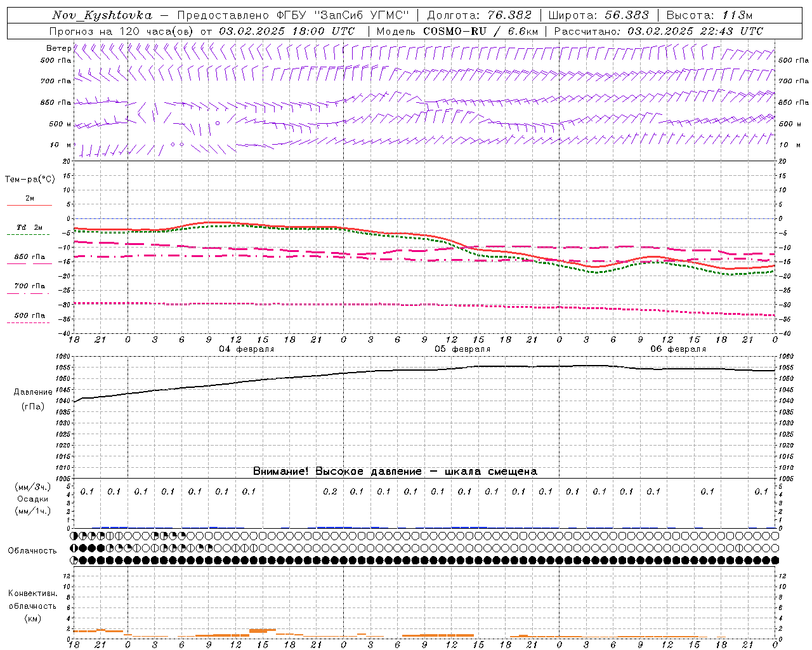This screenshot has height=650, width=812.
Task: Click the 'Рассчитано: 03.02.2025 22:43 UTC' timestamp
Action: point(658,31)
